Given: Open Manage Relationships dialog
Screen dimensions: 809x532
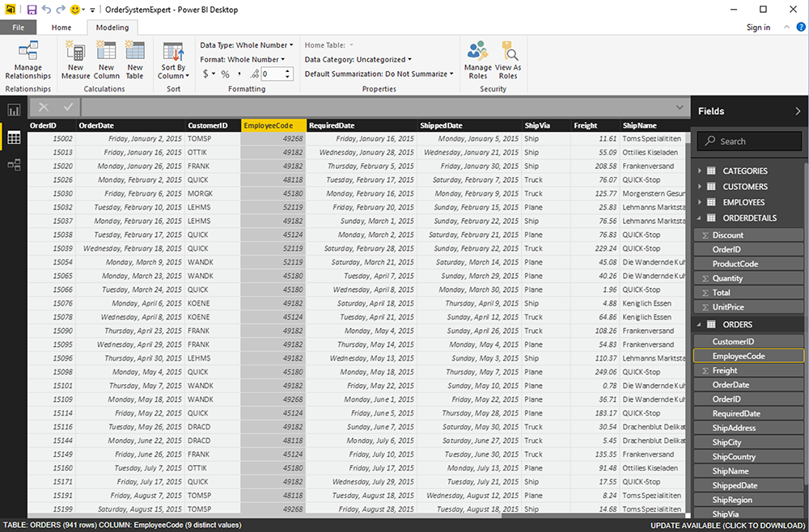Looking at the screenshot, I should coord(28,61).
